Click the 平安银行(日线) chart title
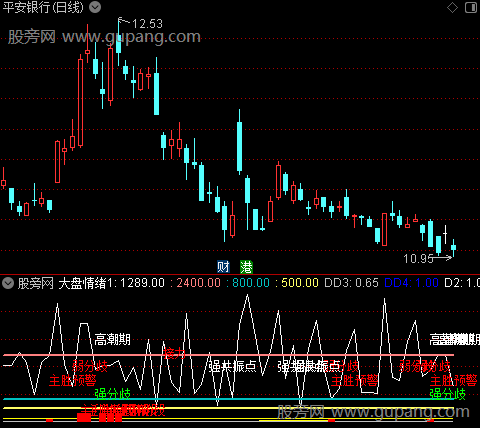Image resolution: width=480 pixels, height=428 pixels. 43,7
